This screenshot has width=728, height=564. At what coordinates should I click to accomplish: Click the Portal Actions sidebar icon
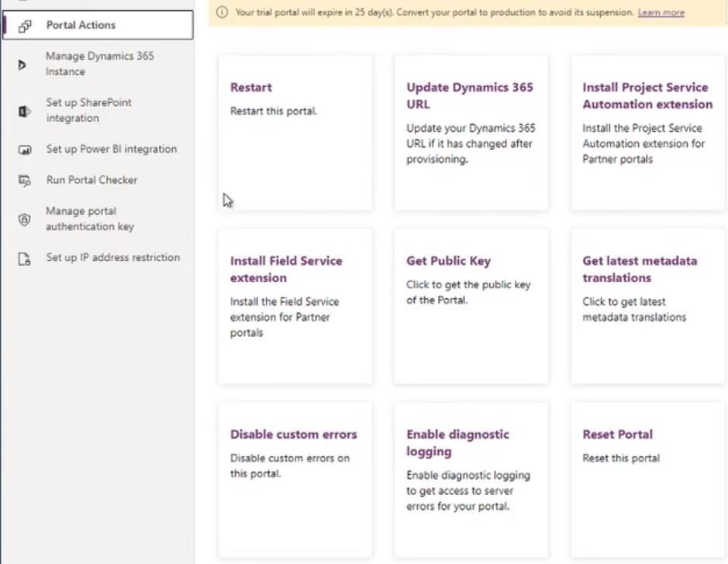[25, 26]
